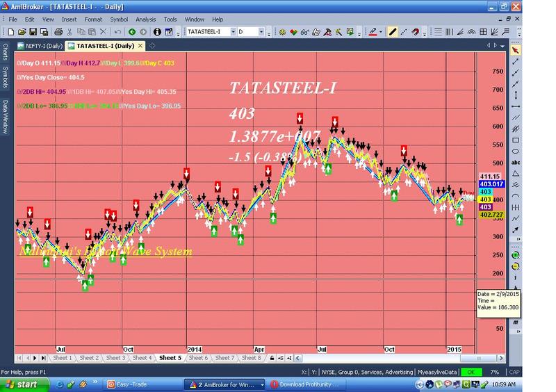Select the arc drawing tool
This screenshot has height=392, width=556.
point(516,196)
